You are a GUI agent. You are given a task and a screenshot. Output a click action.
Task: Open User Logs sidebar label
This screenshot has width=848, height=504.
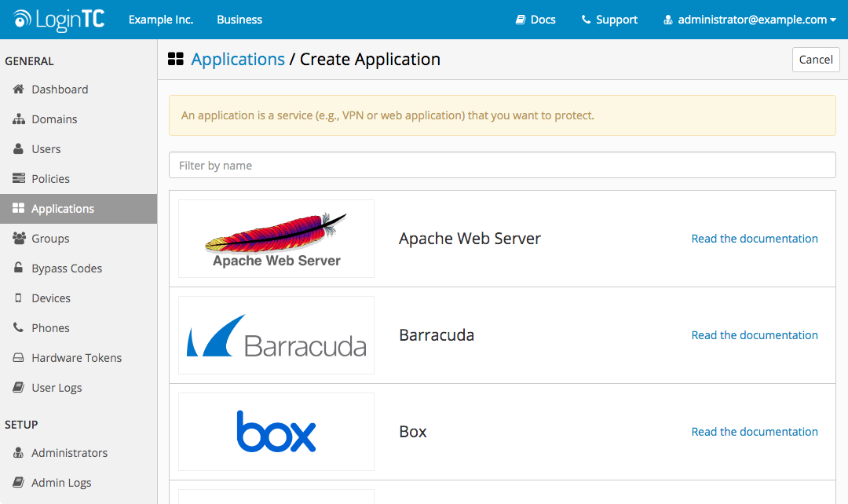(x=57, y=388)
